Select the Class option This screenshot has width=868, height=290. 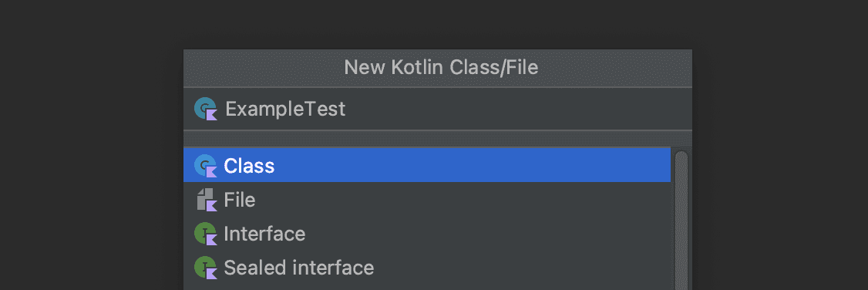249,166
